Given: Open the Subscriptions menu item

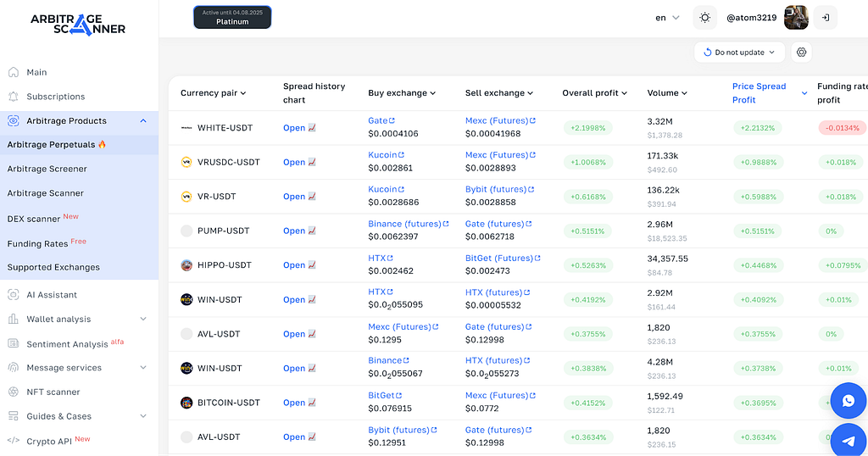Looking at the screenshot, I should coord(56,97).
